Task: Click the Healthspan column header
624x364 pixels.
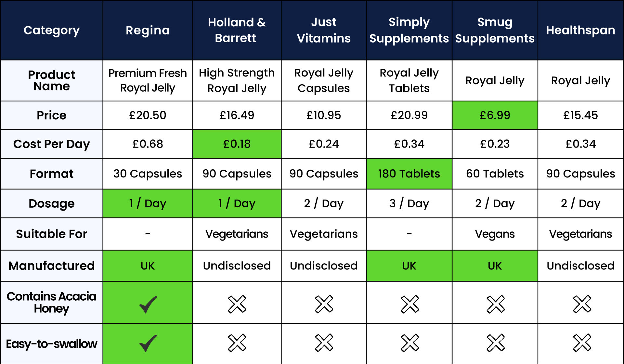Action: pyautogui.click(x=580, y=30)
